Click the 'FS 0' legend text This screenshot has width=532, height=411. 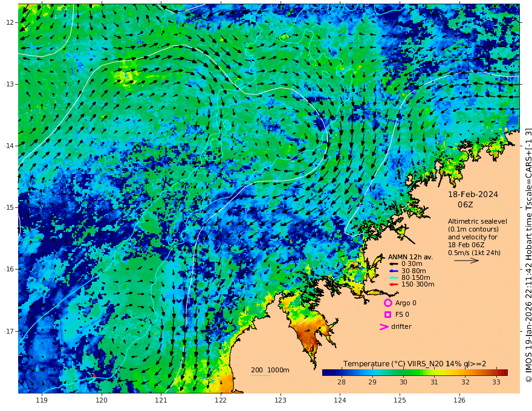tap(402, 314)
